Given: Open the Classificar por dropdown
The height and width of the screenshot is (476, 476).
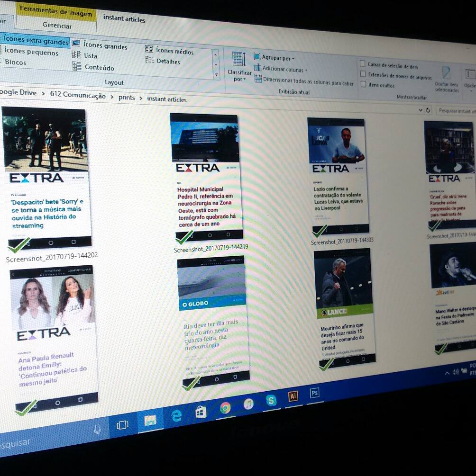Looking at the screenshot, I should [239, 67].
